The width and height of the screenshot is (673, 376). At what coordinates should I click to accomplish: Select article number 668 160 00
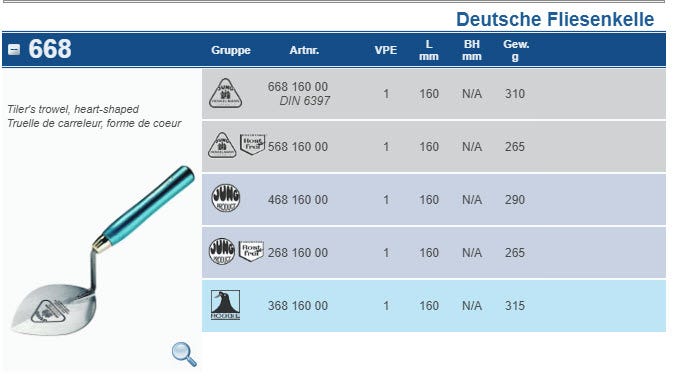tap(298, 87)
